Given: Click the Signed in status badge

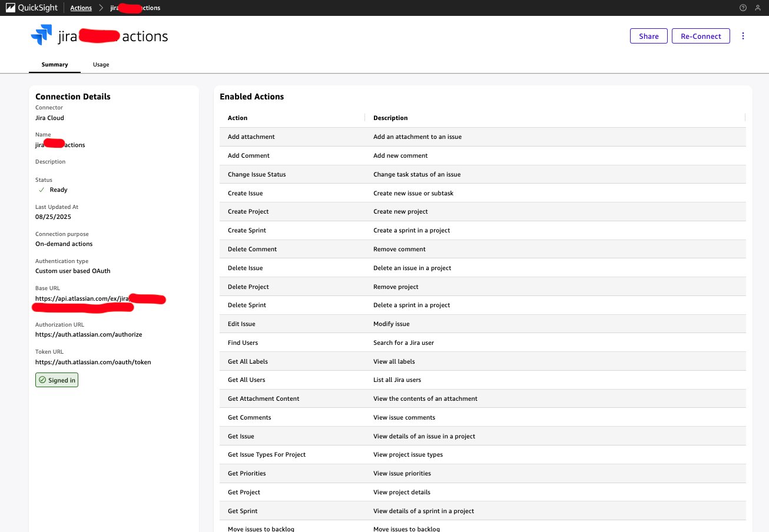Looking at the screenshot, I should (57, 380).
